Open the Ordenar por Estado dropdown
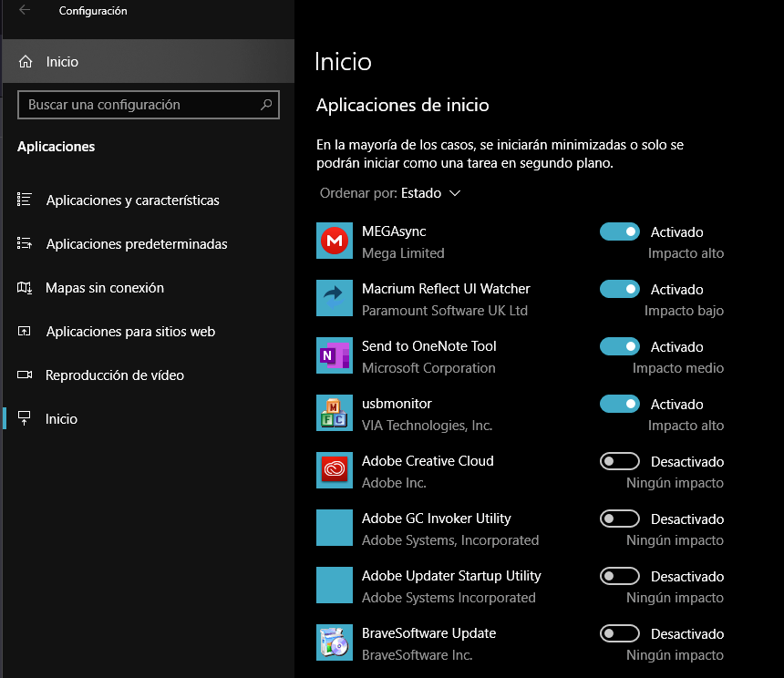This screenshot has height=678, width=784. pos(390,193)
